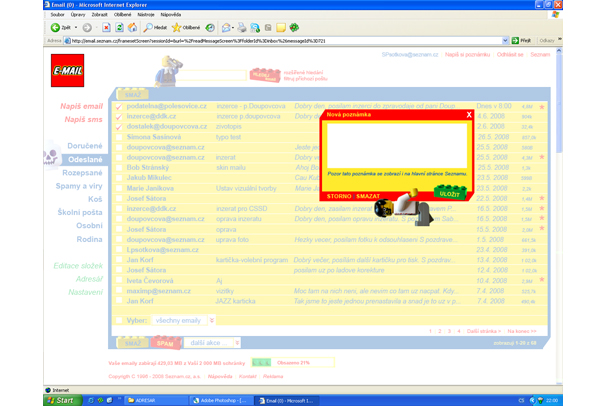
Task: Check the box for podatelna@polesovice.cz
Action: coord(118,106)
